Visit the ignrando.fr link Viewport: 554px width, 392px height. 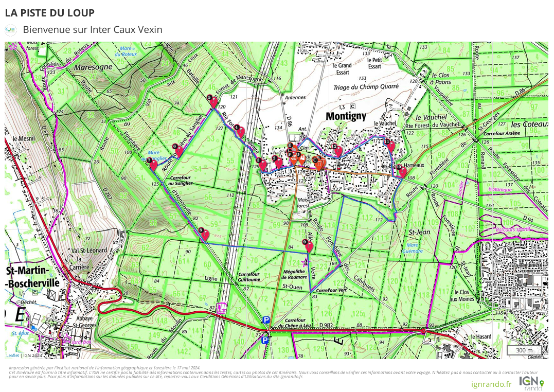tap(491, 384)
